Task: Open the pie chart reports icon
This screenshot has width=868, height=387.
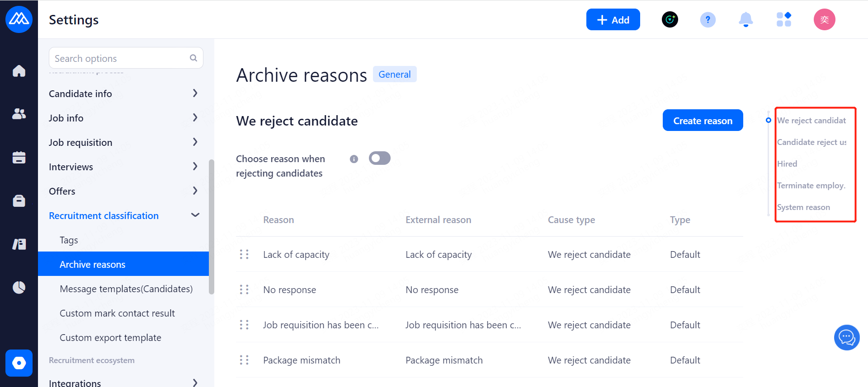Action: click(x=19, y=287)
